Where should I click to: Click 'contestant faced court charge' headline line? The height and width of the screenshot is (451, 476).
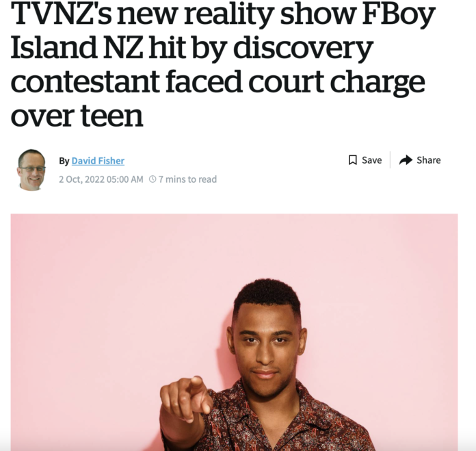[217, 81]
